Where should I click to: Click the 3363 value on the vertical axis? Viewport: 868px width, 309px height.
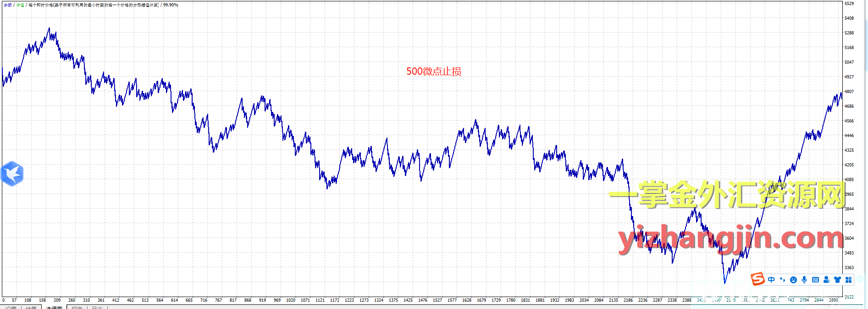click(x=849, y=268)
